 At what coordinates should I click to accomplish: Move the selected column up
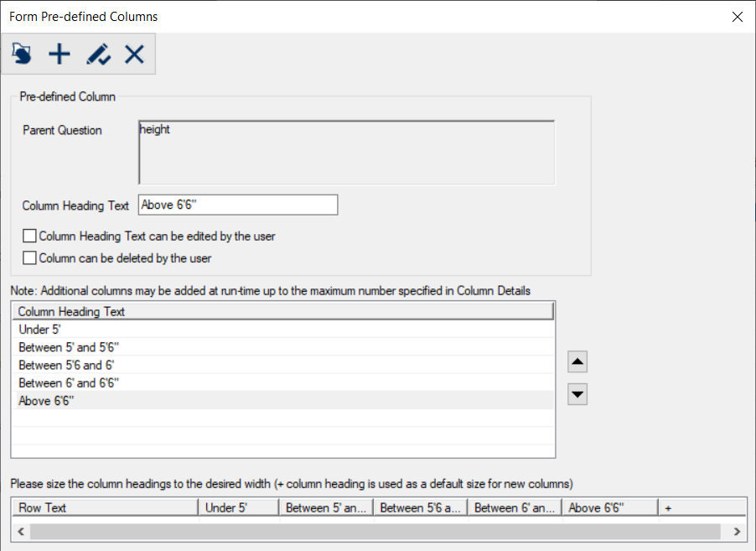pos(577,361)
